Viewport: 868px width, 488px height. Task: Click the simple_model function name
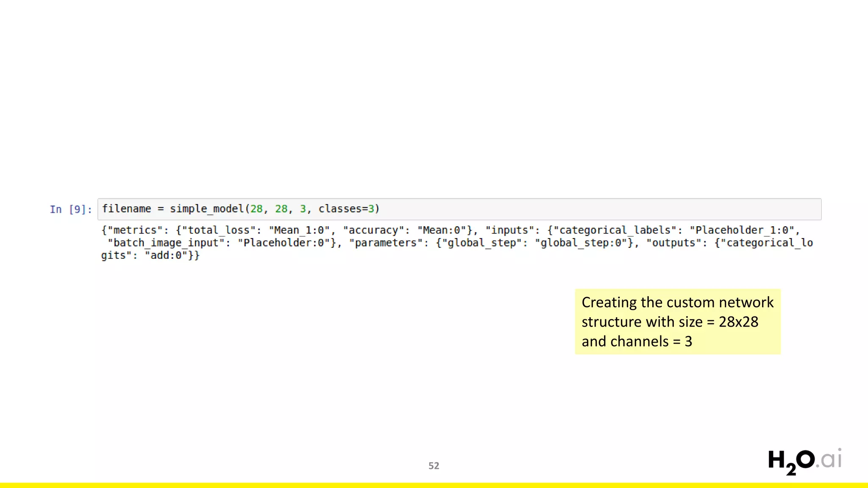click(207, 209)
